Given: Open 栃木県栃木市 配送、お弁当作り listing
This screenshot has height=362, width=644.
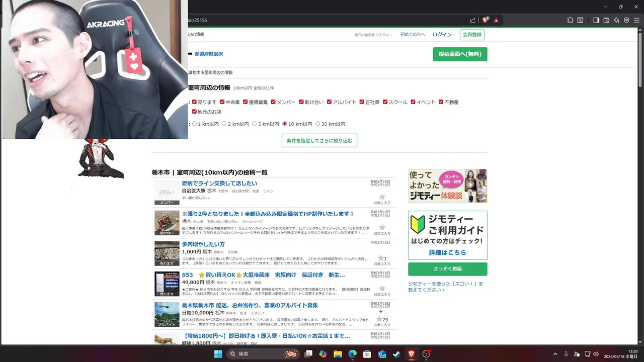Looking at the screenshot, I should [250, 305].
